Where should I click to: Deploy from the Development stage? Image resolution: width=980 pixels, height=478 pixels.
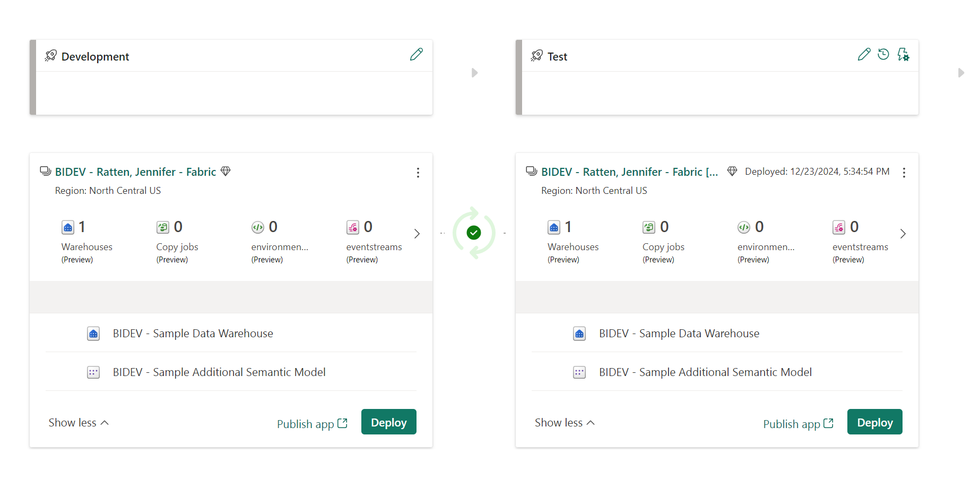pos(389,422)
